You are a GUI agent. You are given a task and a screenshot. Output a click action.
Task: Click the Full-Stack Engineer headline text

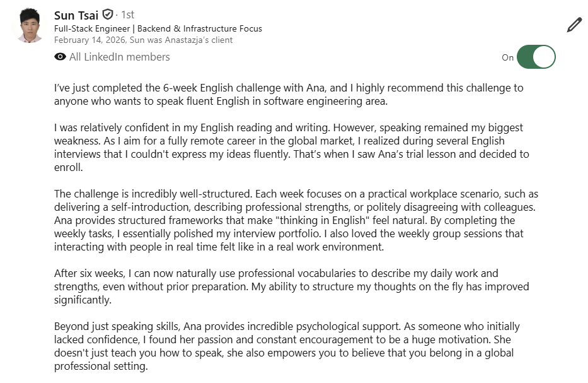click(158, 28)
